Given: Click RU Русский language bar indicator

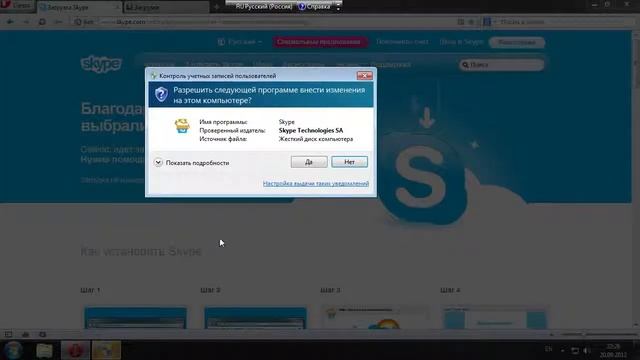Looking at the screenshot, I should pos(264,7).
